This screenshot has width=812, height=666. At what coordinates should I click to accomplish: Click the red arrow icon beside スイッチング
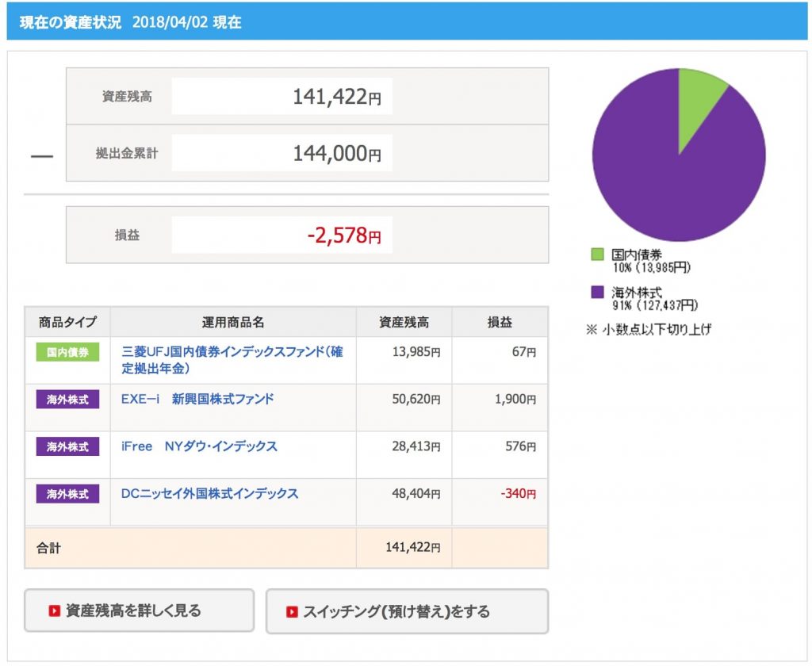[292, 611]
